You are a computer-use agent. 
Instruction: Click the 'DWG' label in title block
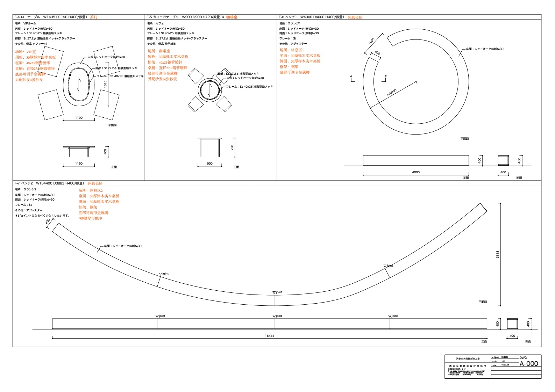(x=523, y=358)
